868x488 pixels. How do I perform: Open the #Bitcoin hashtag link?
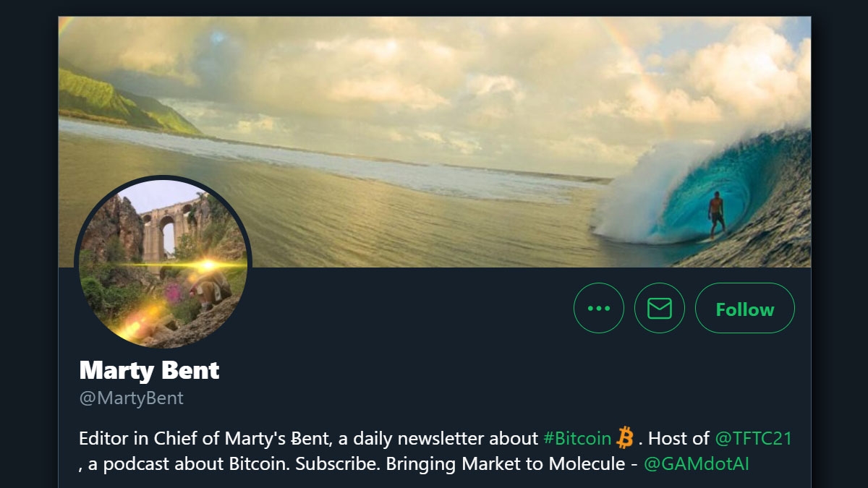pyautogui.click(x=579, y=437)
